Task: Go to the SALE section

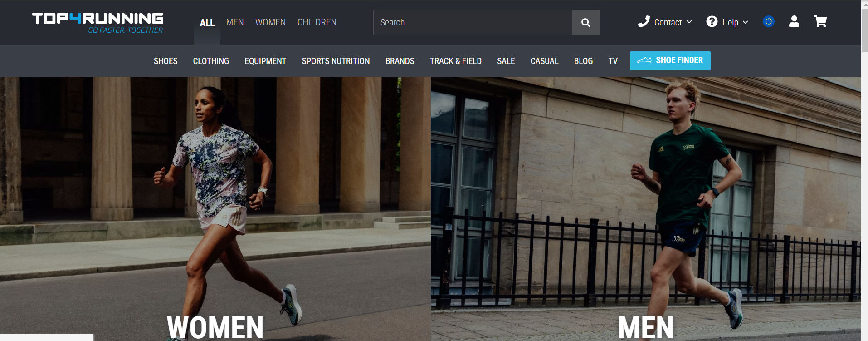Action: point(506,61)
